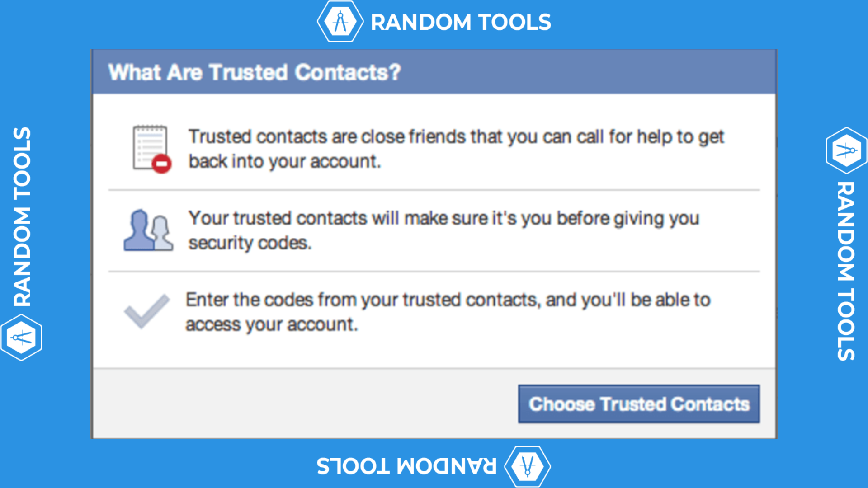Select the Random Tools compass icon on left edge

[21, 336]
